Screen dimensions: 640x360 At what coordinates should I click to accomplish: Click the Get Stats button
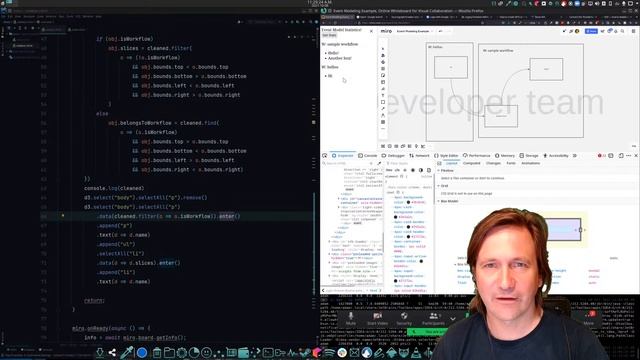[329, 36]
